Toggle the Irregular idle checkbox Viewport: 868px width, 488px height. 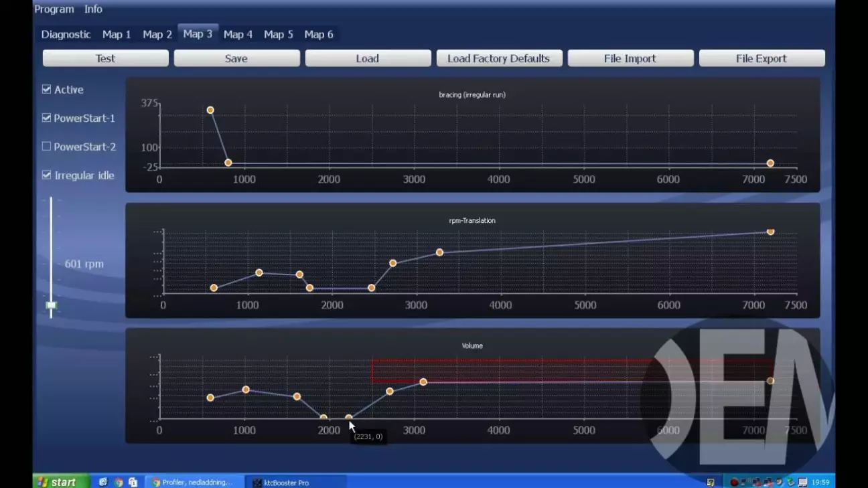(47, 175)
